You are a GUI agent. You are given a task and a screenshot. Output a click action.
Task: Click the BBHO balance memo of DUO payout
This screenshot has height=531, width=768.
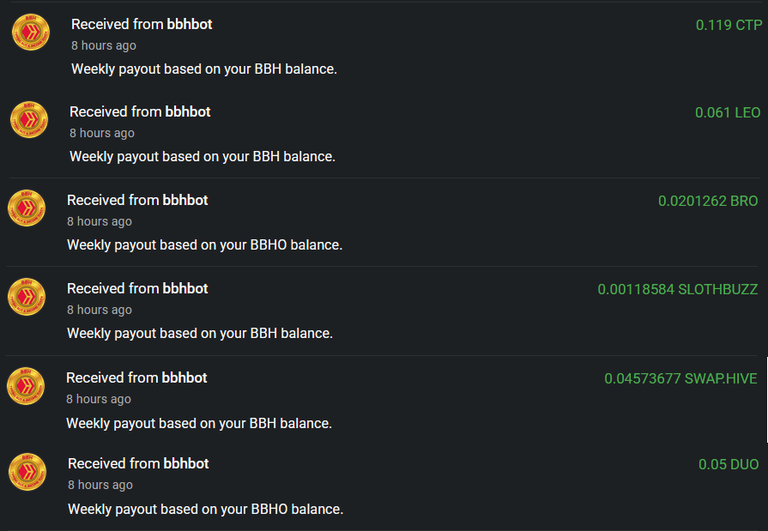click(205, 509)
